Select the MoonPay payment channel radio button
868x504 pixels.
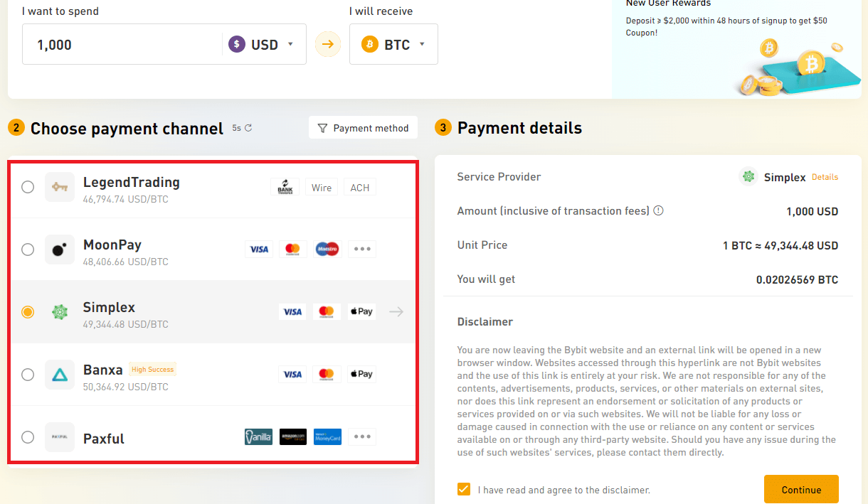(28, 250)
